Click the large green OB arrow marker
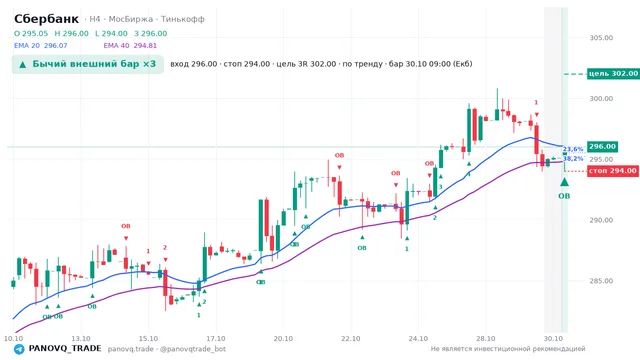This screenshot has width=640, height=360. pos(564,182)
